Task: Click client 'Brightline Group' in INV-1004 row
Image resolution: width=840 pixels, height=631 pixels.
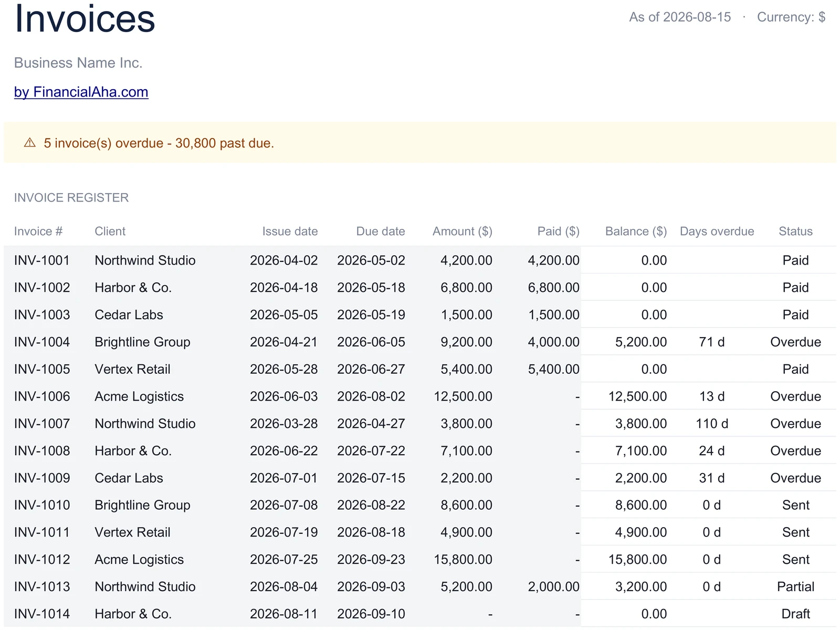Action: click(142, 342)
